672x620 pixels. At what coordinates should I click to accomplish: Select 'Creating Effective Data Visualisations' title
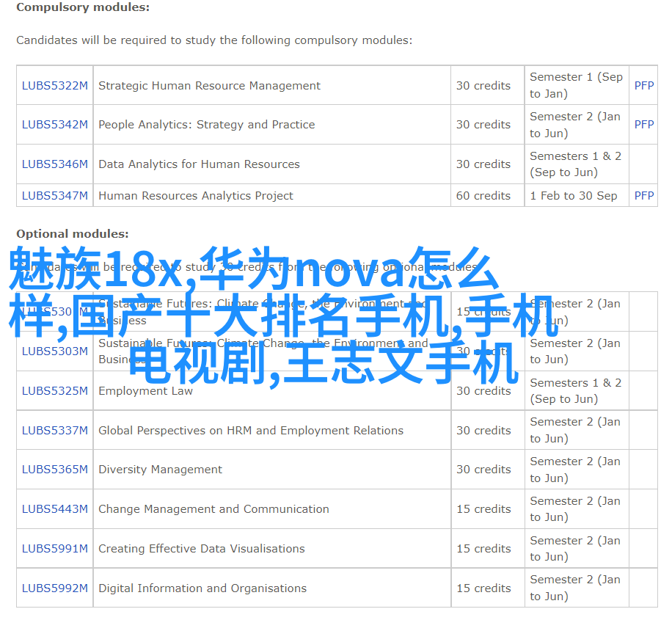point(202,549)
